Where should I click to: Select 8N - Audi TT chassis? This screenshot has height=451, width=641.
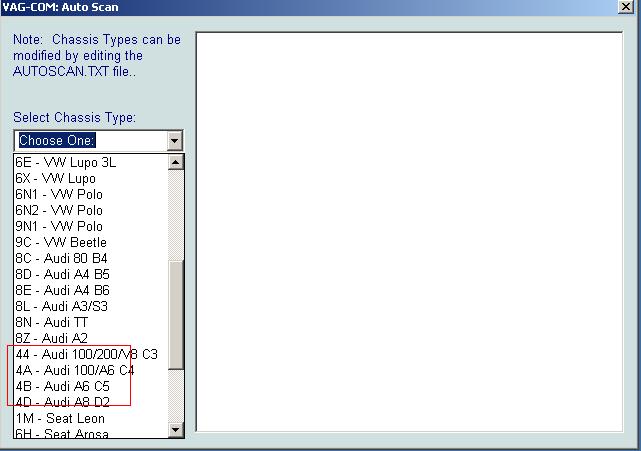(x=52, y=322)
